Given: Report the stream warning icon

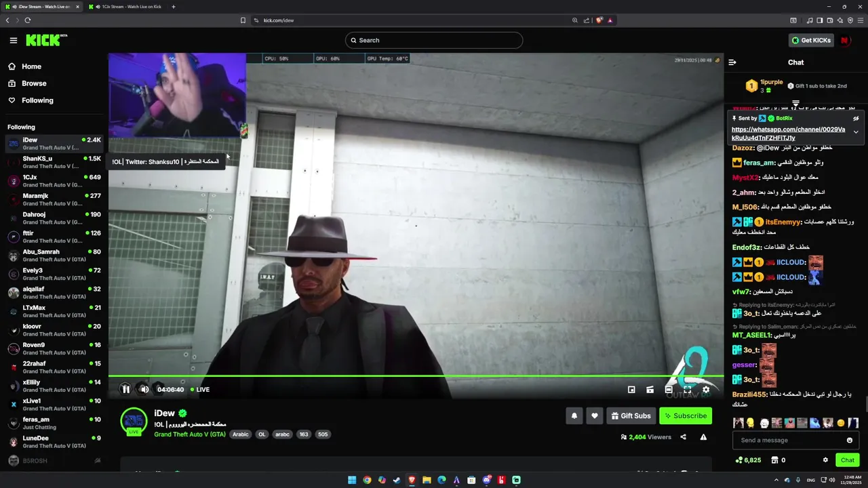Looking at the screenshot, I should pos(703,437).
